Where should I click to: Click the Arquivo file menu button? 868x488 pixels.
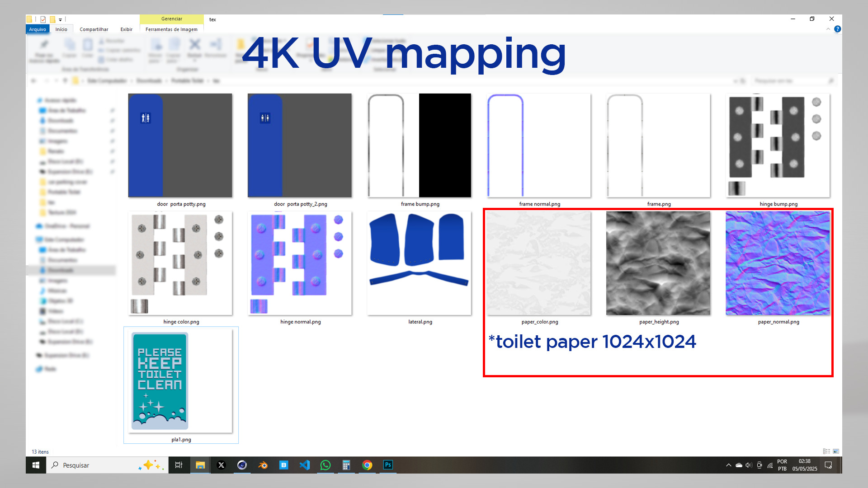tap(38, 29)
